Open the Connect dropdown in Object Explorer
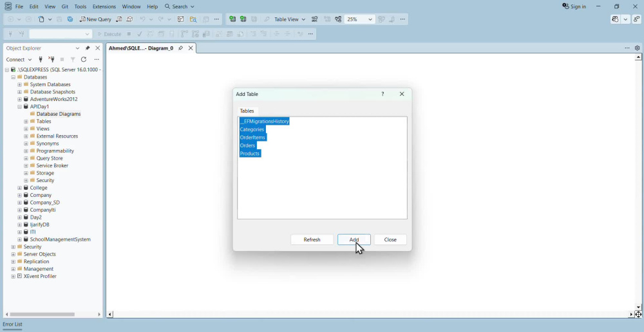Viewport: 644px width, 332px height. (19, 59)
